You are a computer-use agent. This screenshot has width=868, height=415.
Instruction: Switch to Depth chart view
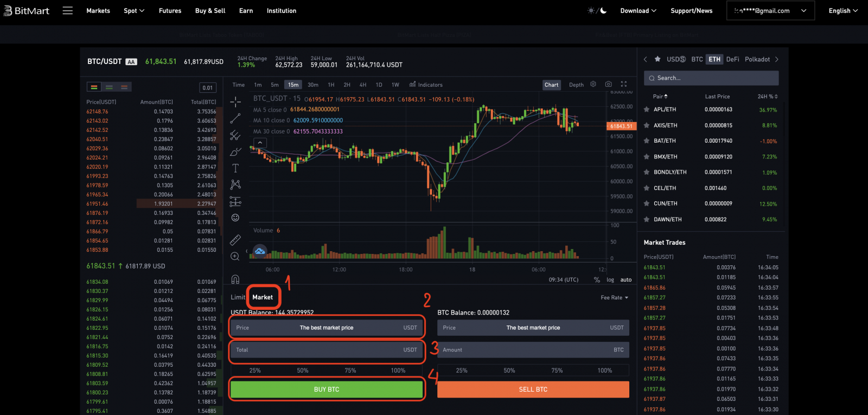pyautogui.click(x=576, y=85)
